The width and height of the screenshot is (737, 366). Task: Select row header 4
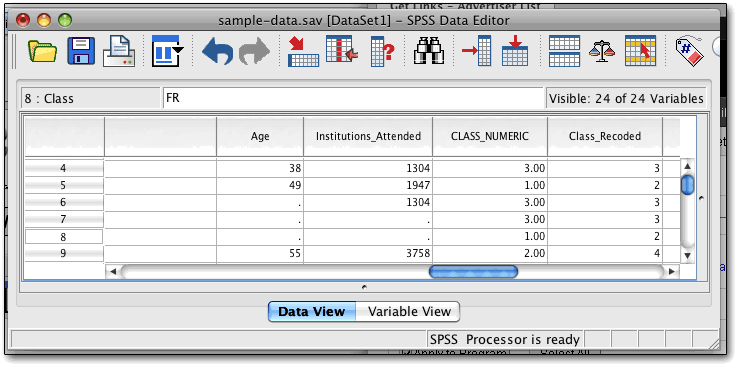tap(63, 168)
